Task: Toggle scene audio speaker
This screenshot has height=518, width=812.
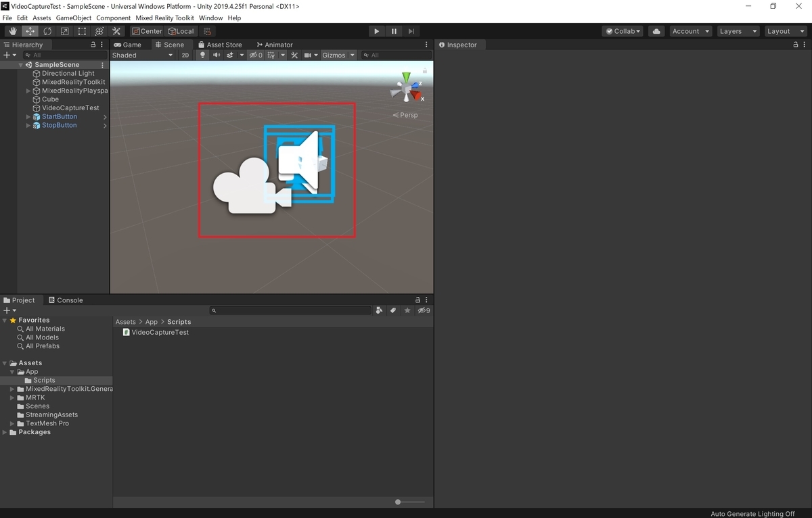Action: 217,55
